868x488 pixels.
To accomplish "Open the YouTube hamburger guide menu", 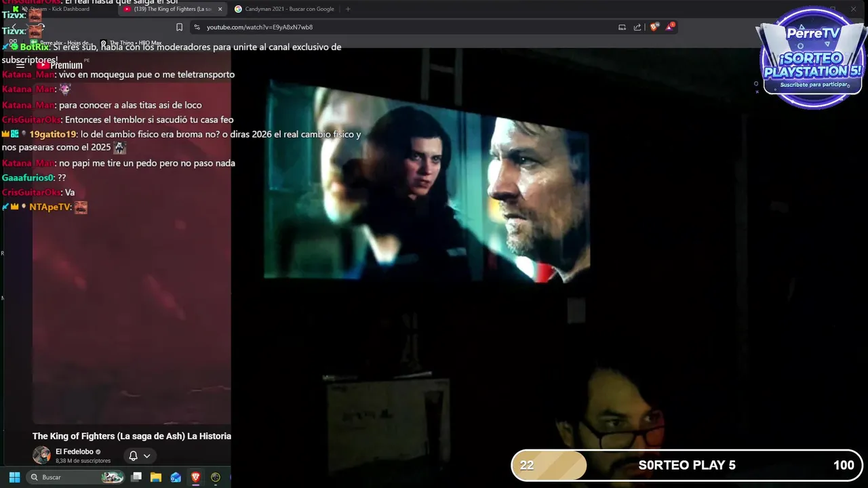I will click(x=20, y=65).
